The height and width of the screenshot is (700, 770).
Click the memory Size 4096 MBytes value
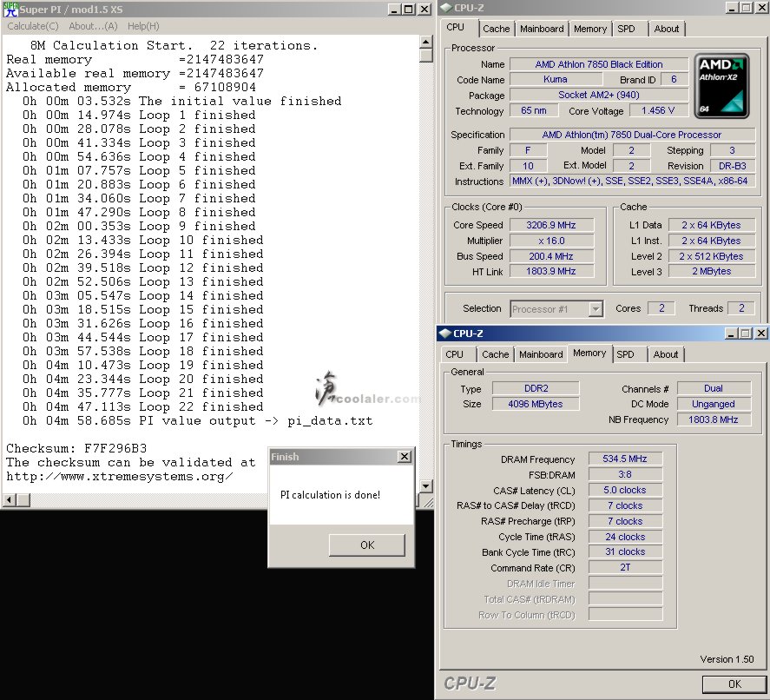click(x=536, y=404)
